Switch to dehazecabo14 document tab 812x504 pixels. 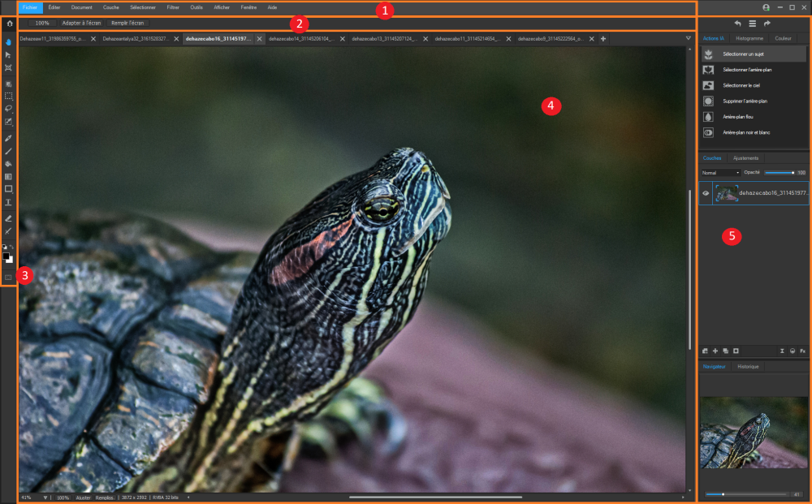coord(302,39)
